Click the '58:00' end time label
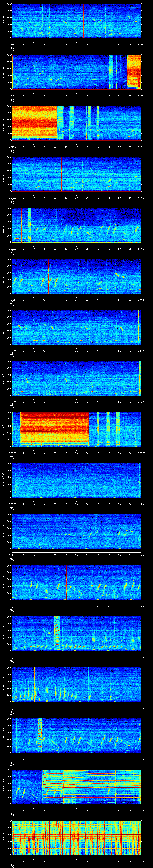Screen dimensions: 153x868 pos(141,351)
